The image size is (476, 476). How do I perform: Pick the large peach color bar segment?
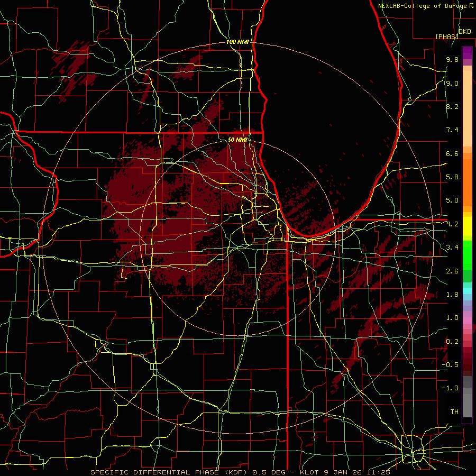pos(467,109)
